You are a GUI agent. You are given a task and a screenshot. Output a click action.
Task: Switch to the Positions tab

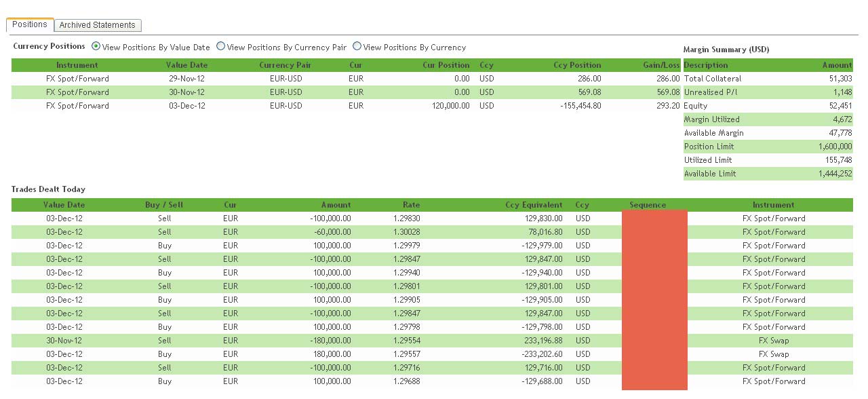(x=30, y=24)
